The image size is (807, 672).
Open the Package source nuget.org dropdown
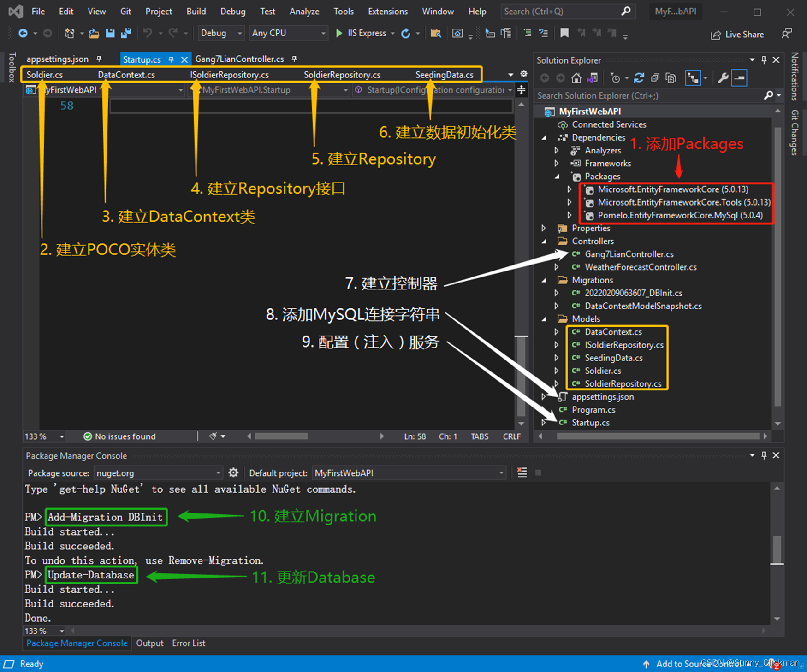[158, 473]
